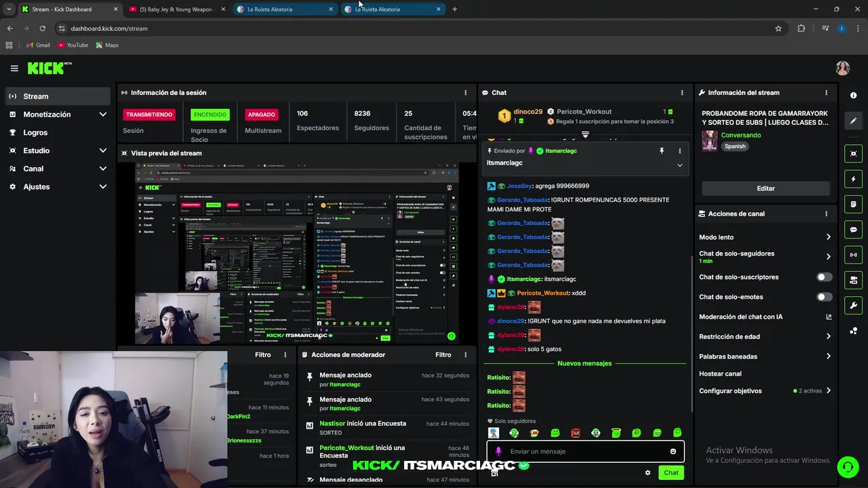Open the emoji picker in message box
This screenshot has width=868, height=488.
pos(673,451)
